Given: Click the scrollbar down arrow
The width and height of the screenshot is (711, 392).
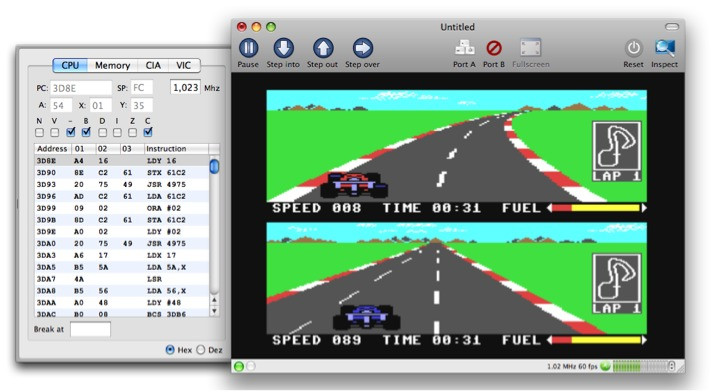Looking at the screenshot, I should (x=214, y=311).
